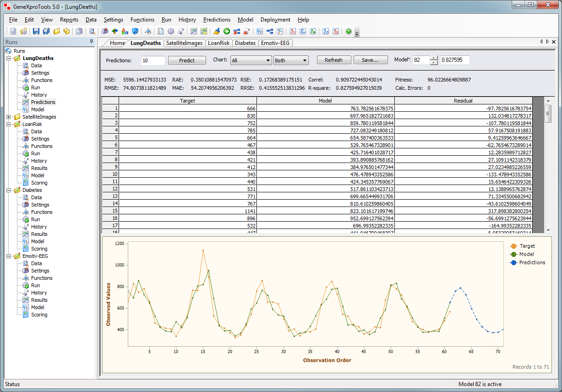
Task: Click the Model spinner up arrow
Action: pos(434,58)
